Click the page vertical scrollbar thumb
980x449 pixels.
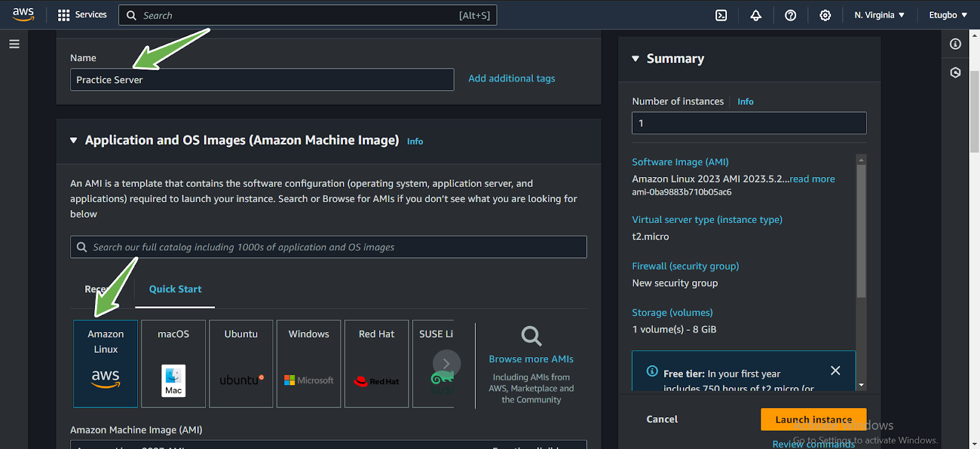[974, 111]
